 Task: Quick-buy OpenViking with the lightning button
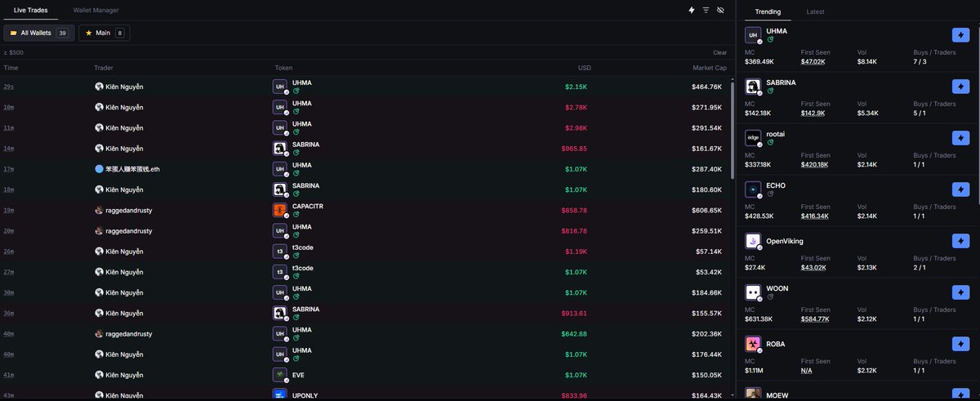click(x=961, y=241)
